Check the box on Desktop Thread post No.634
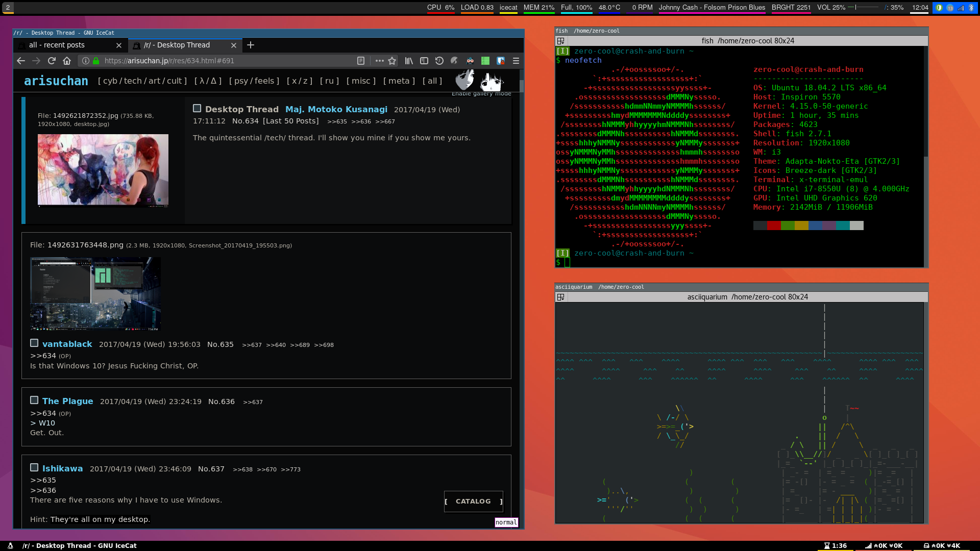The image size is (980, 551). [197, 108]
